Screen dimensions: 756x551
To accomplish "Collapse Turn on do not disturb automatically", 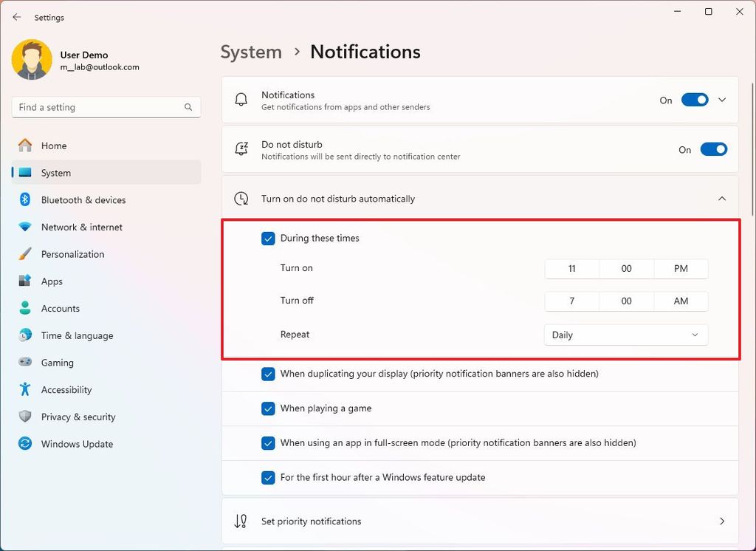I will (723, 198).
